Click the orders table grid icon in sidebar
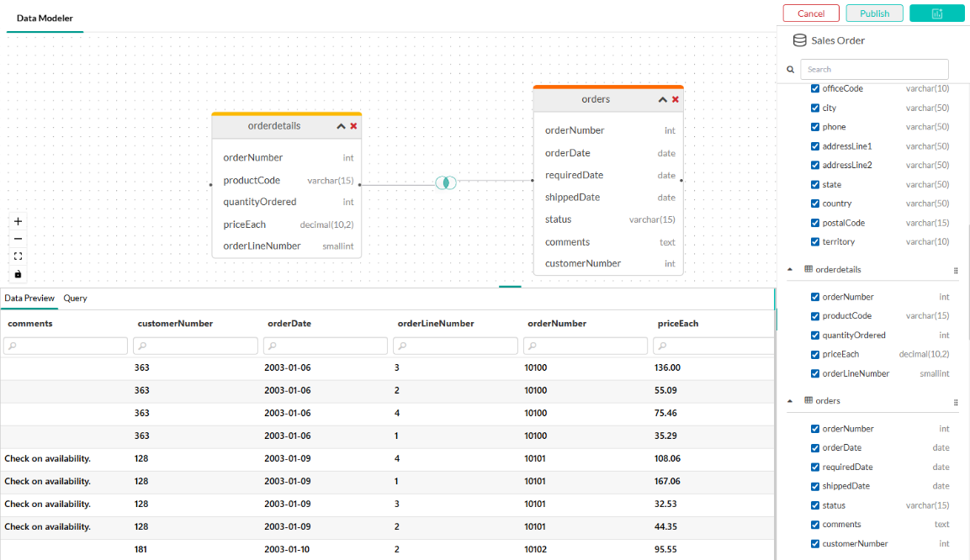 [x=808, y=400]
